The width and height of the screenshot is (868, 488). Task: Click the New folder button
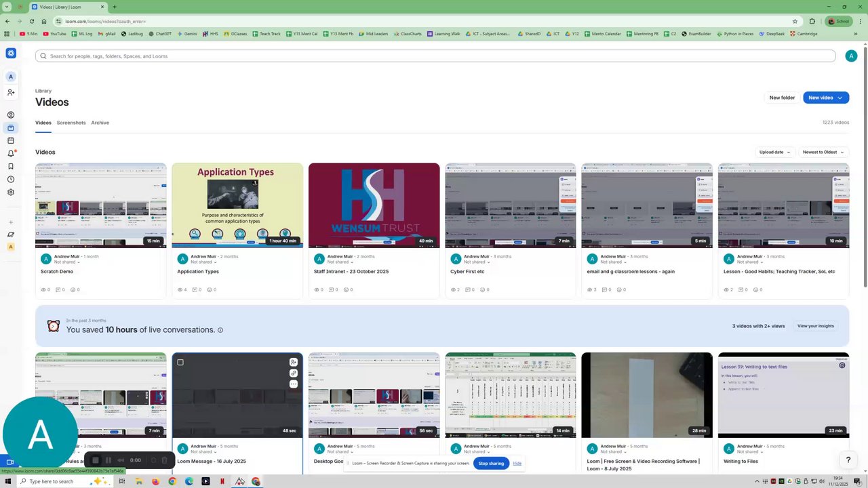tap(782, 98)
